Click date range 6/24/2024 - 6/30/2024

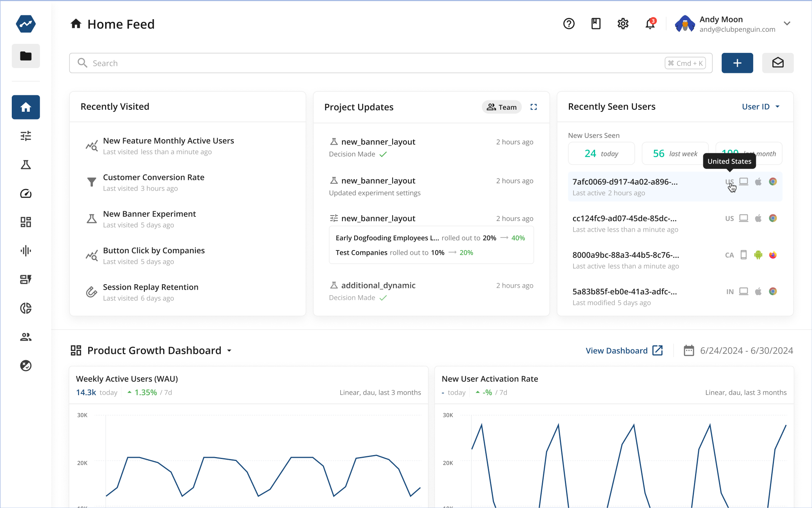746,350
